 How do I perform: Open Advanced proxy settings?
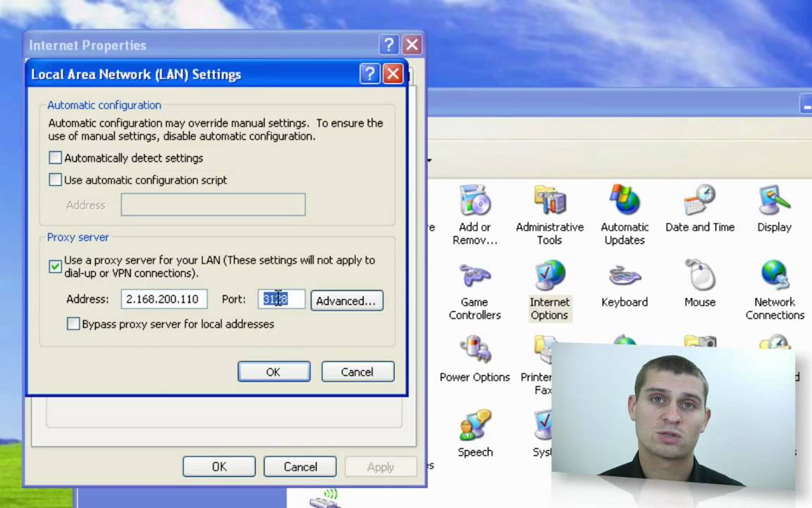pyautogui.click(x=347, y=301)
